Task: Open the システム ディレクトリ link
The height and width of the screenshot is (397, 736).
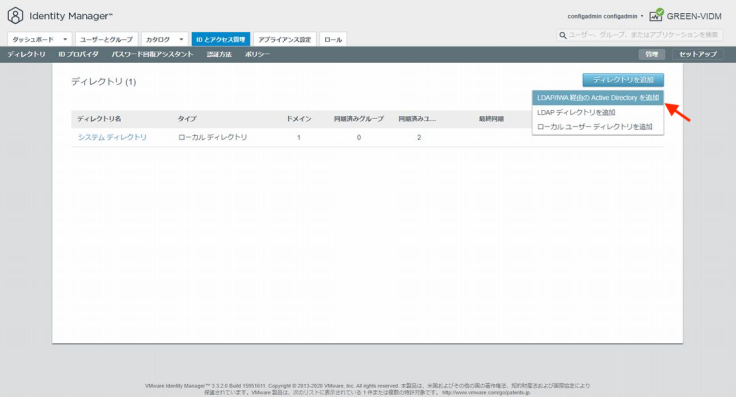Action: pos(112,137)
